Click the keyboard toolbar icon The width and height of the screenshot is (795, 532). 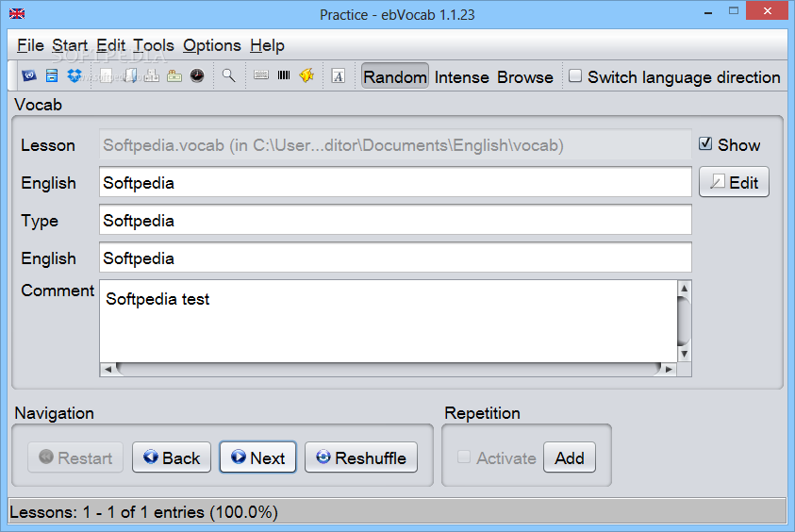(x=261, y=75)
